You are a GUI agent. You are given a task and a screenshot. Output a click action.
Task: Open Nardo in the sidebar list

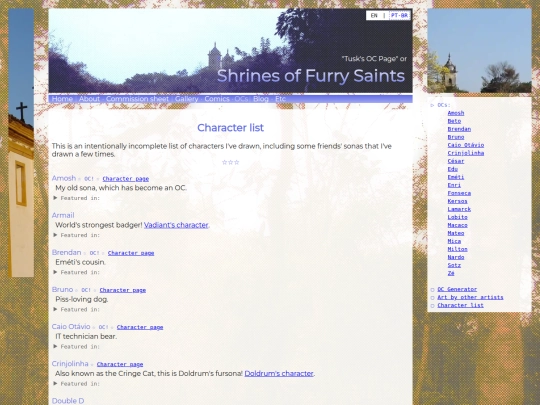pyautogui.click(x=456, y=257)
